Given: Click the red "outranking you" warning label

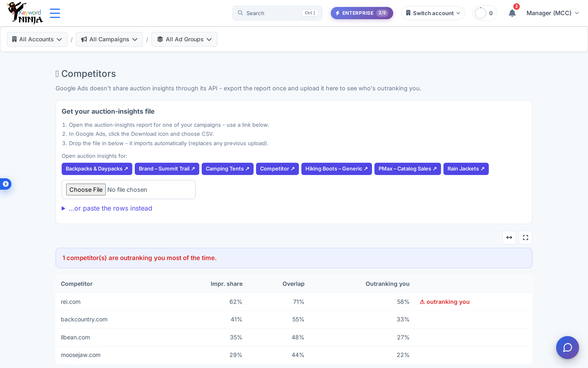Looking at the screenshot, I should 445,302.
